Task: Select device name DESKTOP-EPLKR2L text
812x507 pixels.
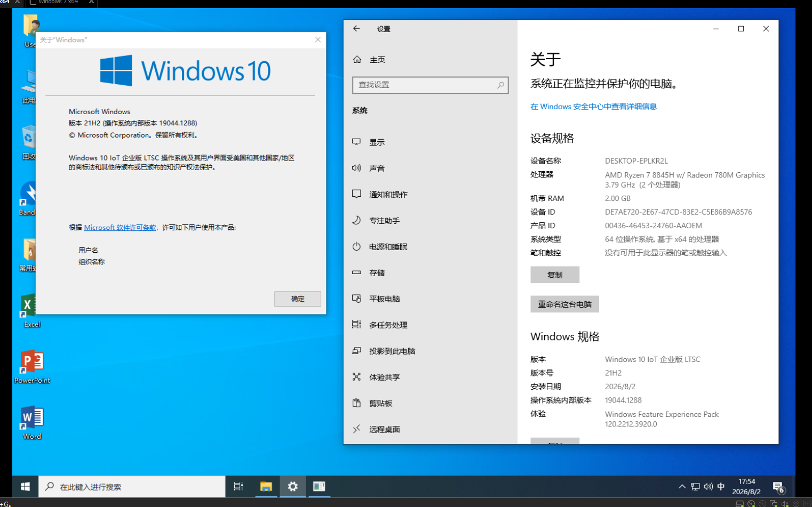Action: click(636, 161)
